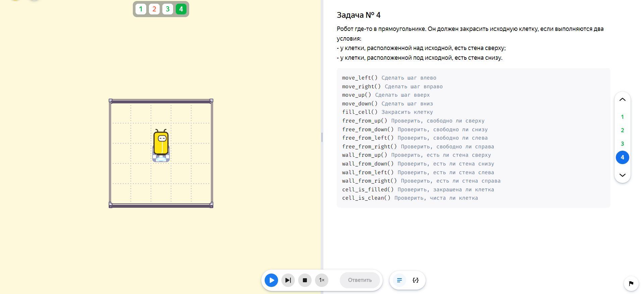This screenshot has height=294, width=644.
Task: Click the command cell_is_clean()
Action: point(366,198)
